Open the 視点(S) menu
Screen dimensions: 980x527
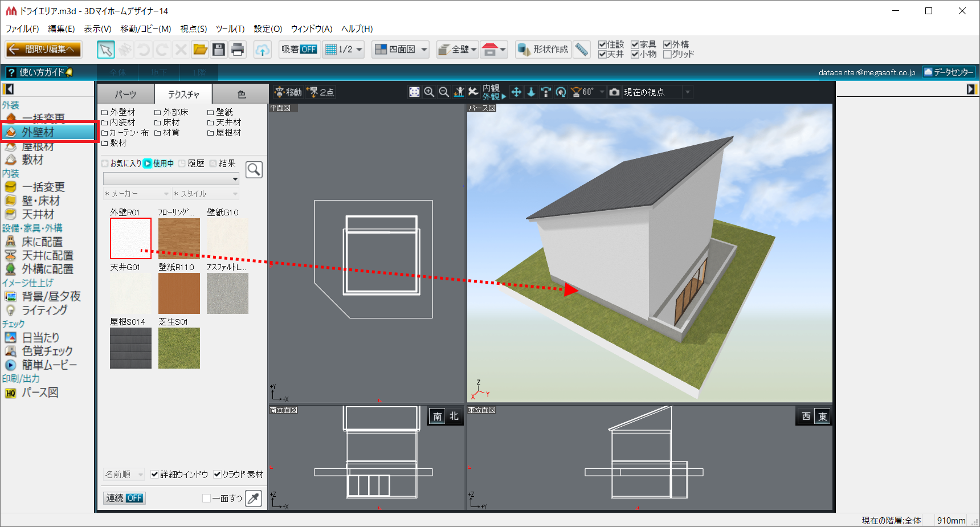193,28
